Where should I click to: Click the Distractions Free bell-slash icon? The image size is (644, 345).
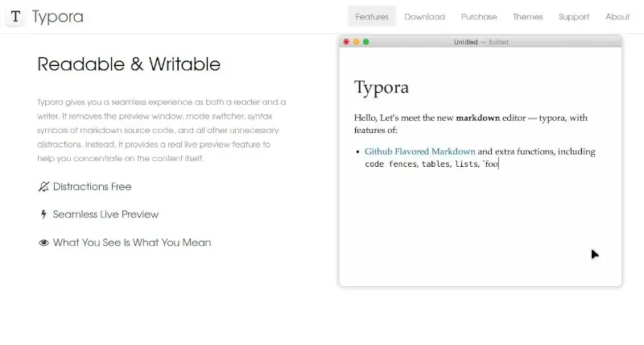pyautogui.click(x=43, y=187)
